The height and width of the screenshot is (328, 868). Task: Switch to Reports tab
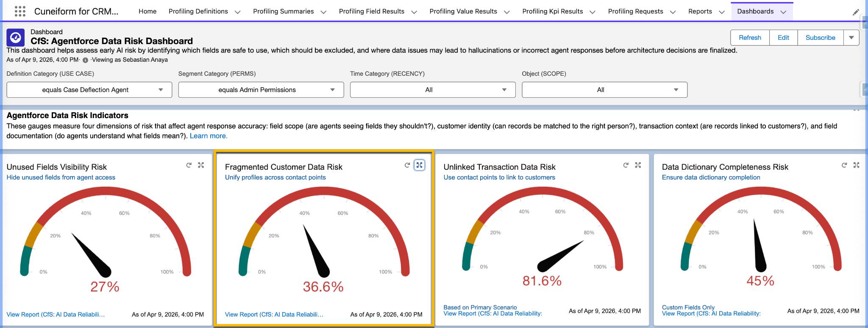pyautogui.click(x=700, y=11)
